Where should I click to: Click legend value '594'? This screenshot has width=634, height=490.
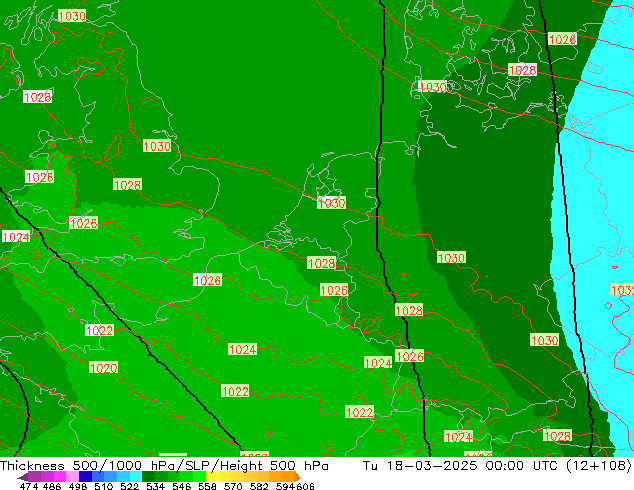tap(285, 486)
